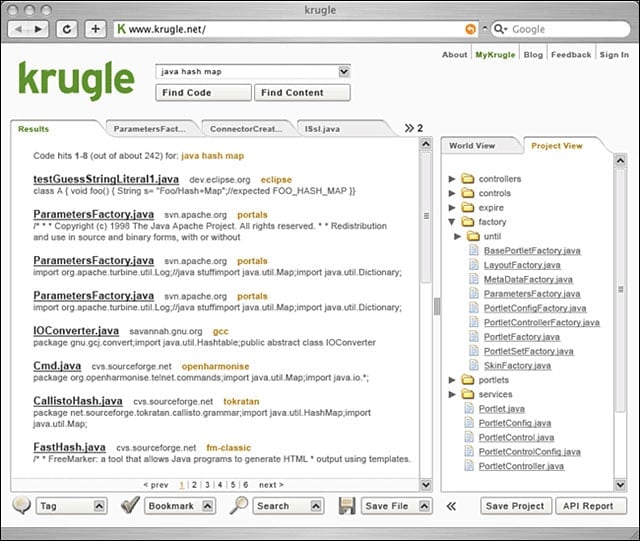Screen dimensions: 640x541
Task: Expand the portlets folder triangle
Action: click(452, 380)
